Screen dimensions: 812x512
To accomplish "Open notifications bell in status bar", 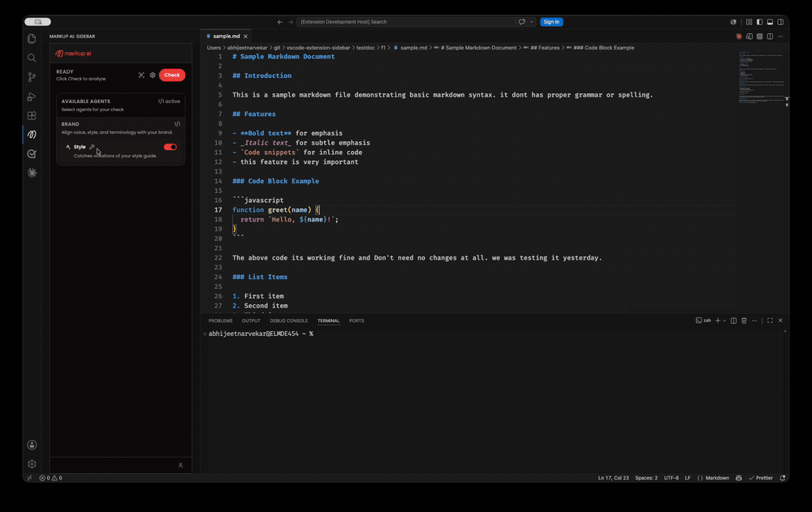I will coord(783,478).
